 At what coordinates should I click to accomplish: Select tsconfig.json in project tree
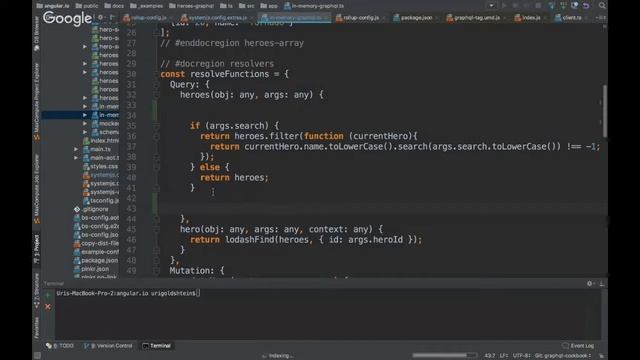(101, 200)
